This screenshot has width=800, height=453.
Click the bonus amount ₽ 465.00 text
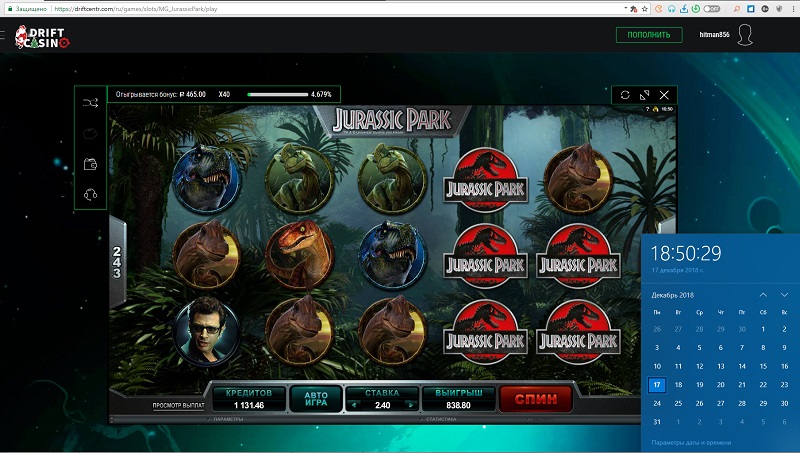pyautogui.click(x=192, y=94)
